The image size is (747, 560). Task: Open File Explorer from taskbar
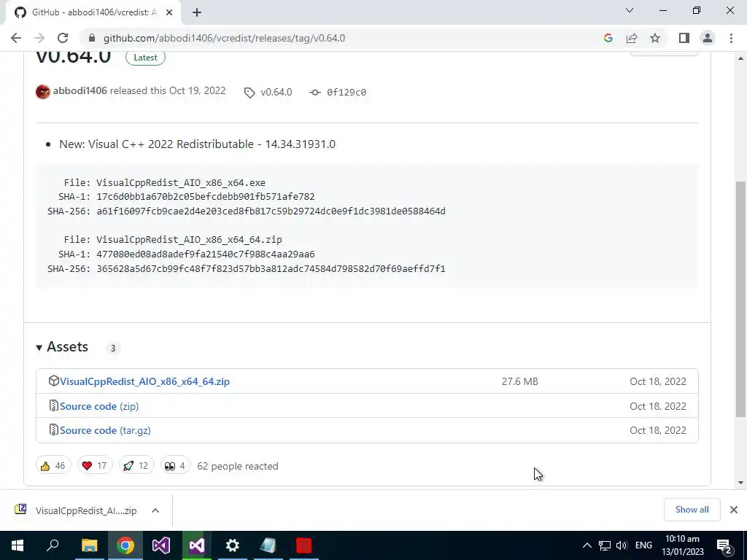point(89,545)
